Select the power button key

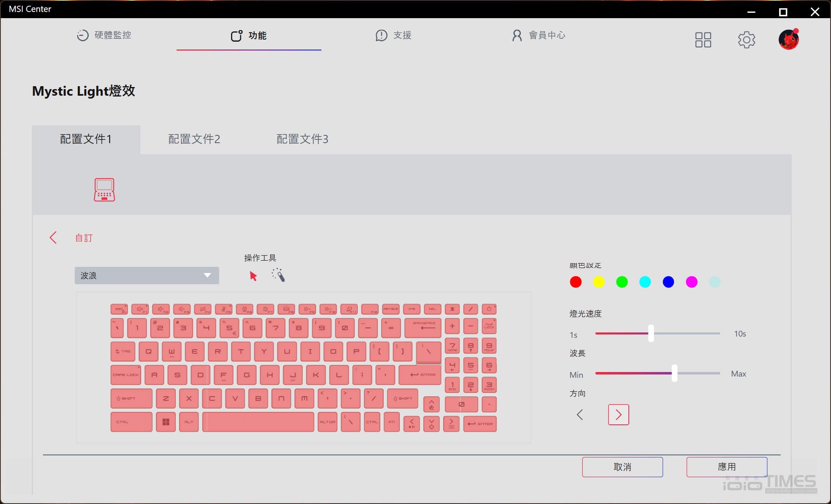[489, 309]
